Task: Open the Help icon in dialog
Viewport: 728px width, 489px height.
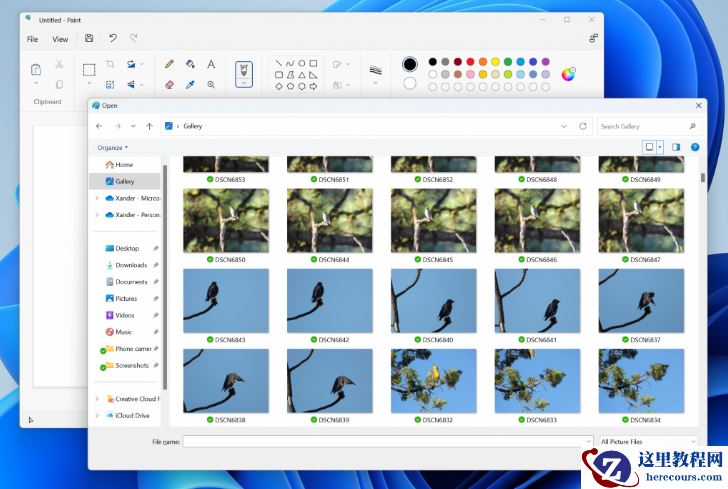Action: click(695, 147)
